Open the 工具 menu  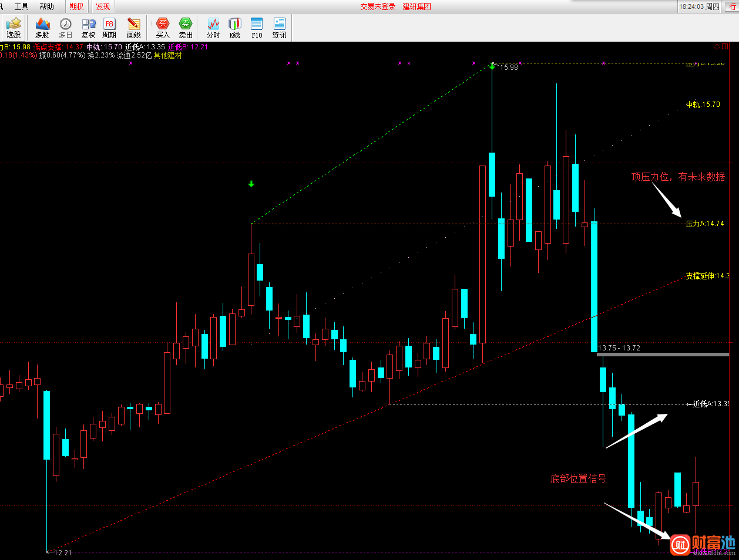(x=21, y=6)
